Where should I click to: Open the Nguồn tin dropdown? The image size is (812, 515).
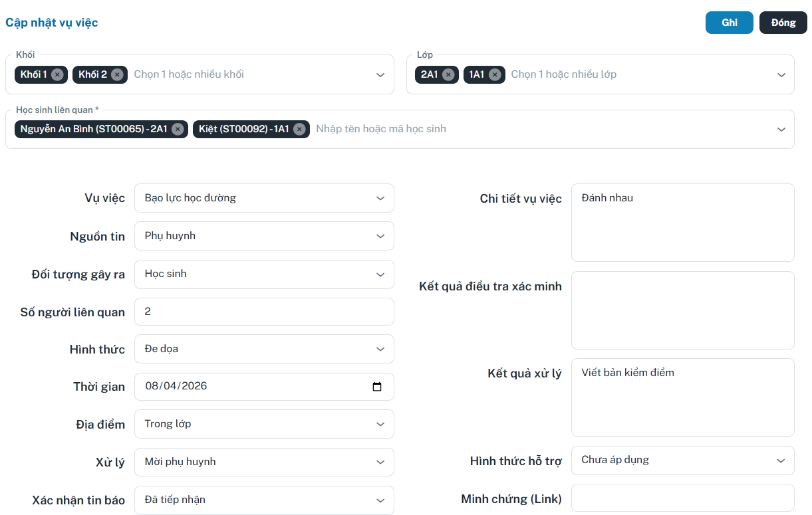click(x=264, y=236)
